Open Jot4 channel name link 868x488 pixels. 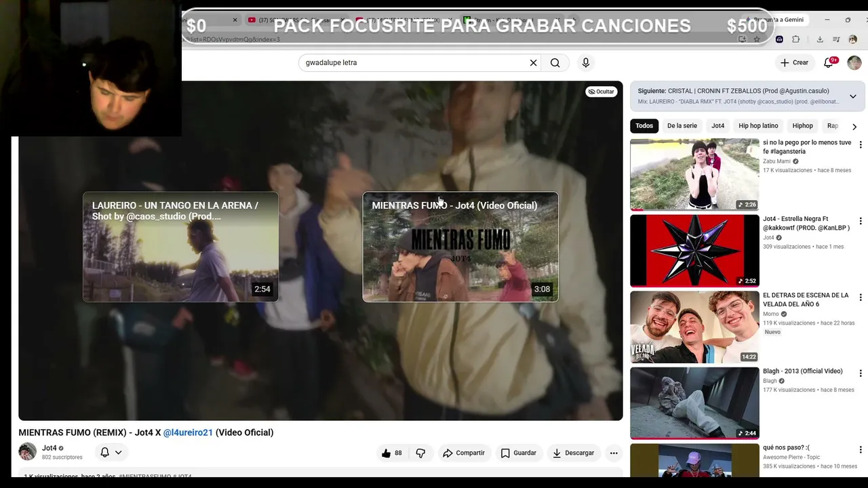(x=50, y=448)
